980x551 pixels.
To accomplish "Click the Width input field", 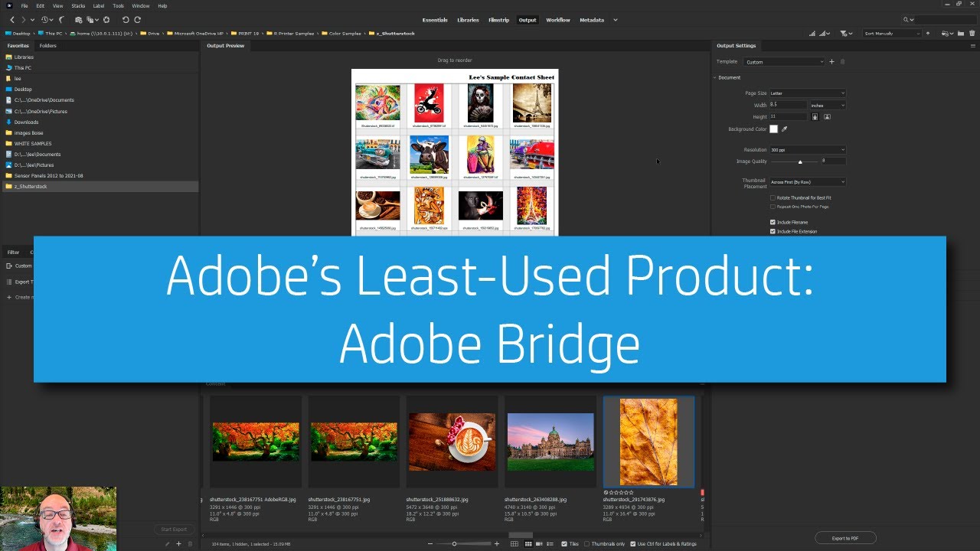I will point(789,105).
